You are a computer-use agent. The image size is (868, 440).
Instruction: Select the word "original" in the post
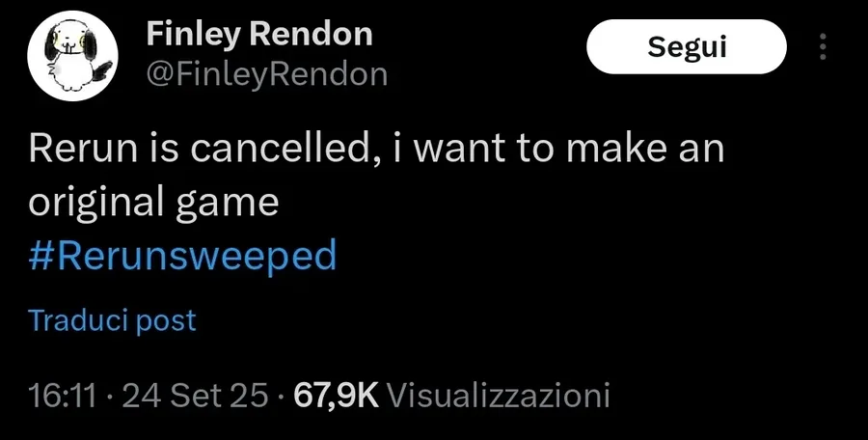click(x=96, y=205)
